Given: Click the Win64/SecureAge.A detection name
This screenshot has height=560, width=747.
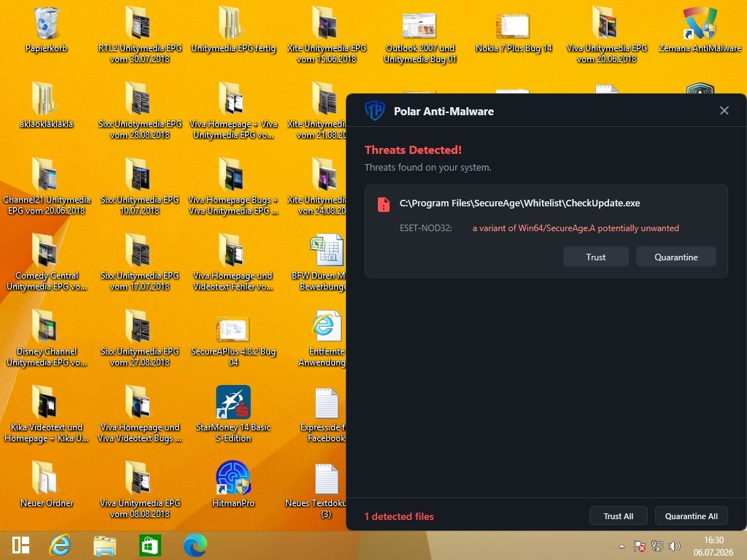Looking at the screenshot, I should coord(576,228).
